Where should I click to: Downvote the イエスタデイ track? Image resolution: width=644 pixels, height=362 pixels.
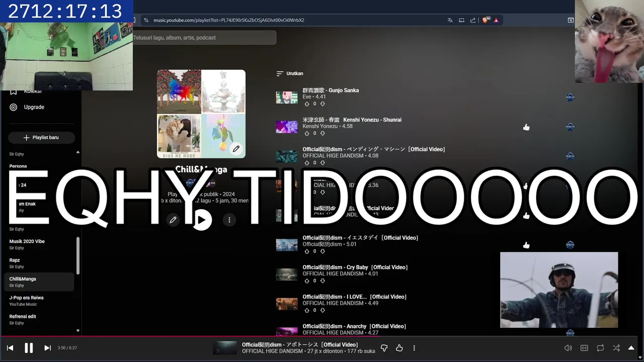[323, 251]
